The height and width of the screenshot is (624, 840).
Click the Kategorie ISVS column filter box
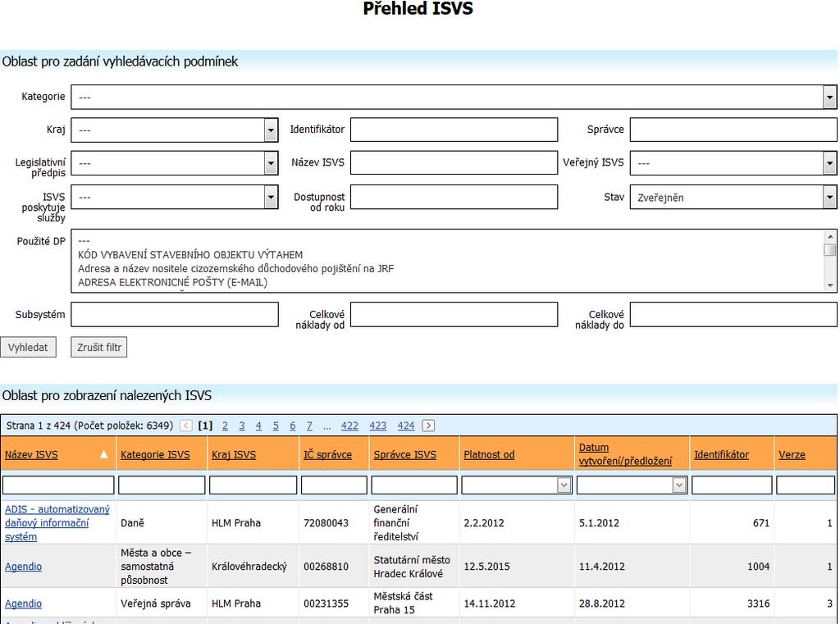pos(162,485)
